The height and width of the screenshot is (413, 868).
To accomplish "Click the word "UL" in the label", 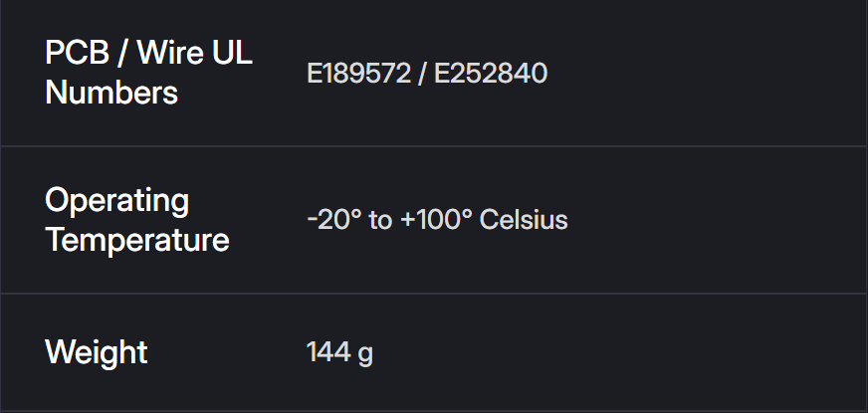I will pos(233,53).
